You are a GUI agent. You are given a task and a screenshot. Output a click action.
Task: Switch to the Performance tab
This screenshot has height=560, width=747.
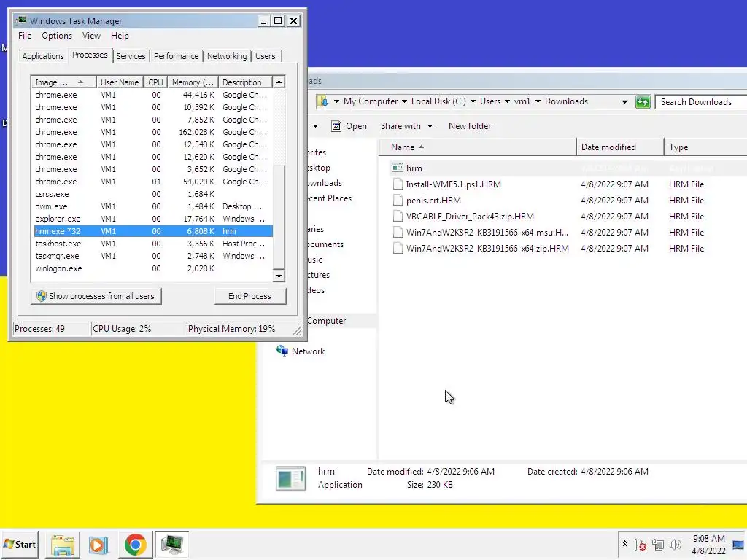click(176, 56)
